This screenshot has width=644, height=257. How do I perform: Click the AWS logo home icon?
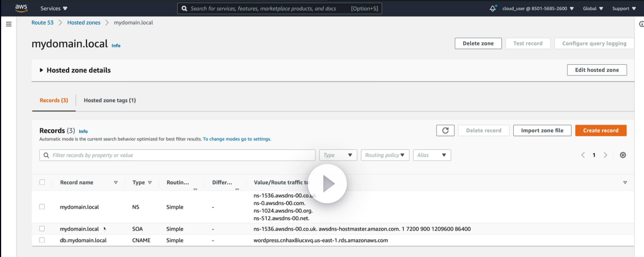(x=21, y=8)
